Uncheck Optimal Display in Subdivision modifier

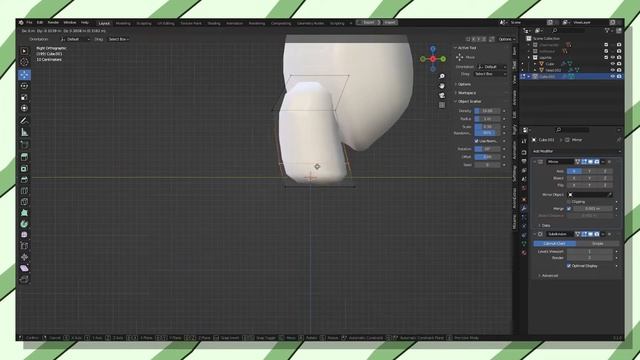pos(569,266)
